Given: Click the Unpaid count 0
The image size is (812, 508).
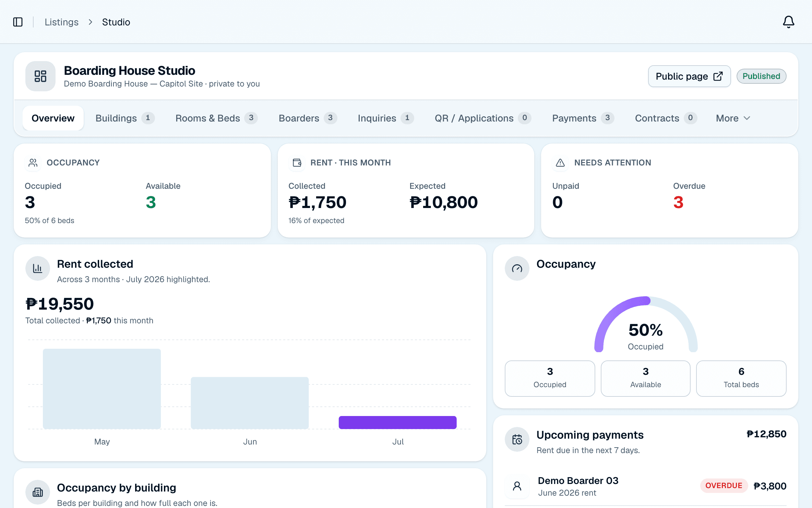Looking at the screenshot, I should (558, 203).
